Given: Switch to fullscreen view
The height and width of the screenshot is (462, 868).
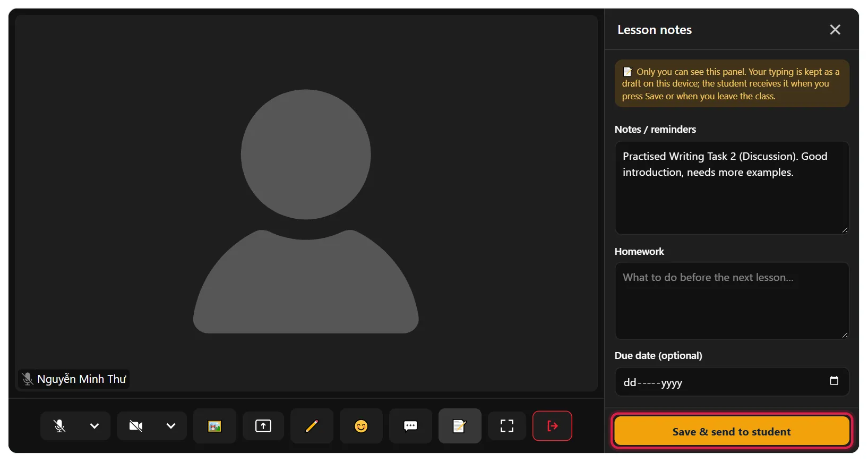Looking at the screenshot, I should 507,426.
